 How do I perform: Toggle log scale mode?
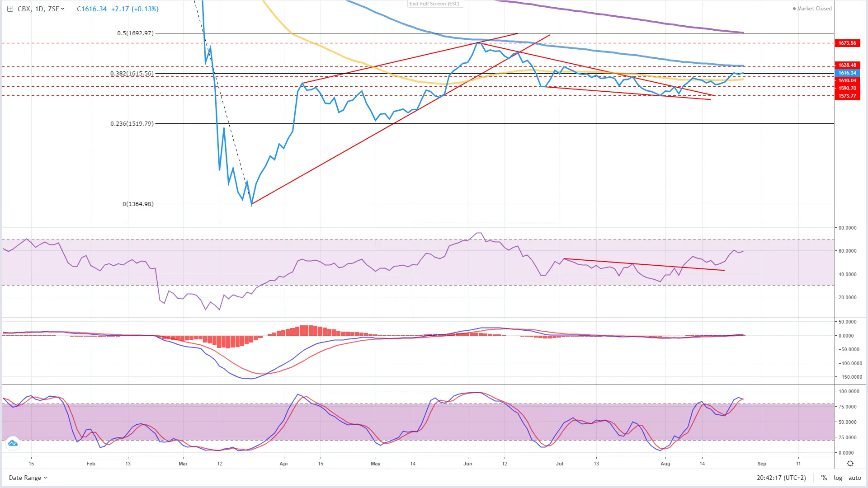[838, 478]
